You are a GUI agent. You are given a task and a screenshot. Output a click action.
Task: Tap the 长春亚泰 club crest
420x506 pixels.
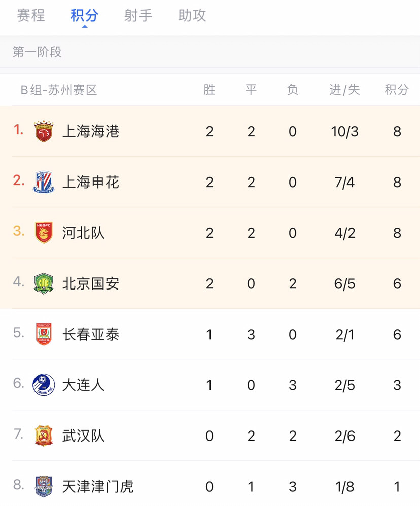pyautogui.click(x=44, y=334)
